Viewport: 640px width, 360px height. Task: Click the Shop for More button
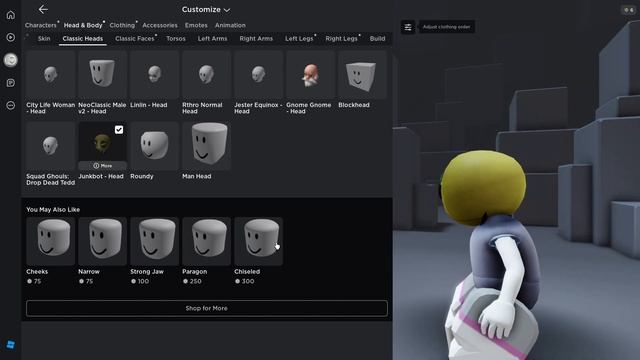(x=207, y=308)
